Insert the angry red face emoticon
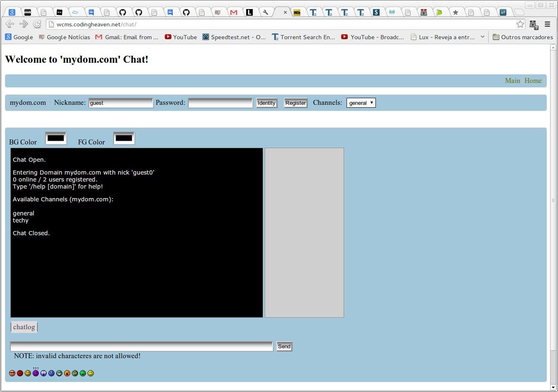This screenshot has height=392, width=558. (20, 373)
